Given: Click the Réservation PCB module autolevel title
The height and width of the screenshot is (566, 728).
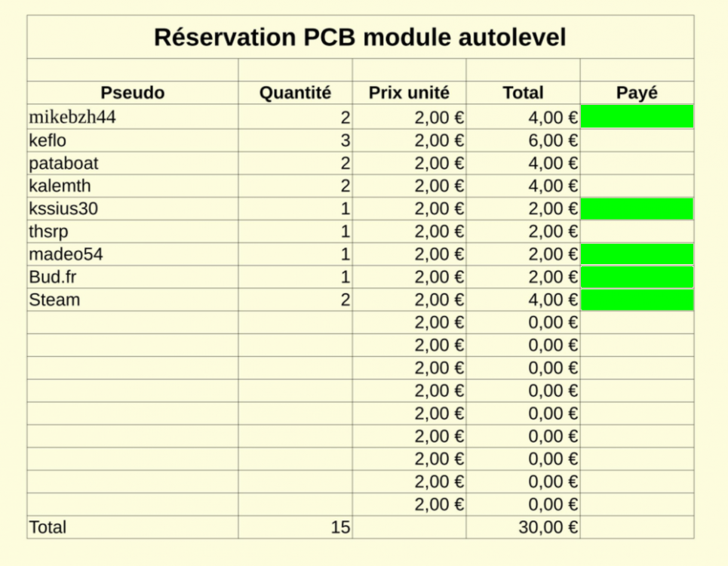Looking at the screenshot, I should pos(360,37).
